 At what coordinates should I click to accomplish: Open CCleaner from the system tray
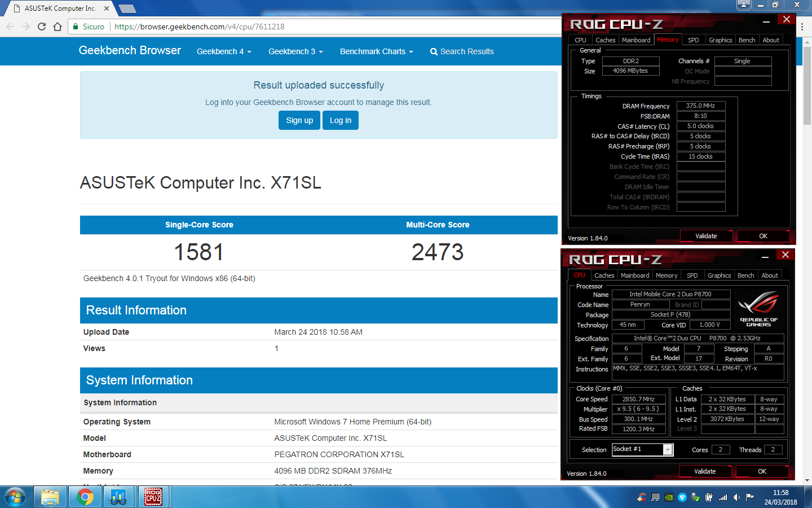point(642,497)
